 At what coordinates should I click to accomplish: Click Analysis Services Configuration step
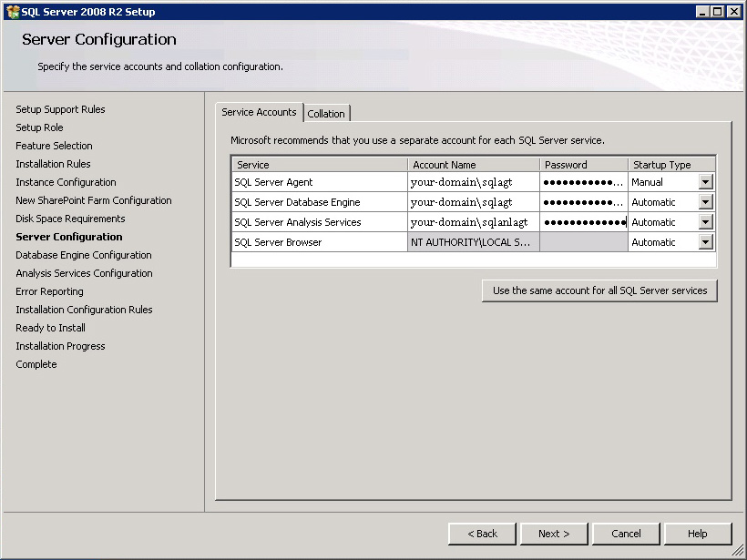click(85, 273)
